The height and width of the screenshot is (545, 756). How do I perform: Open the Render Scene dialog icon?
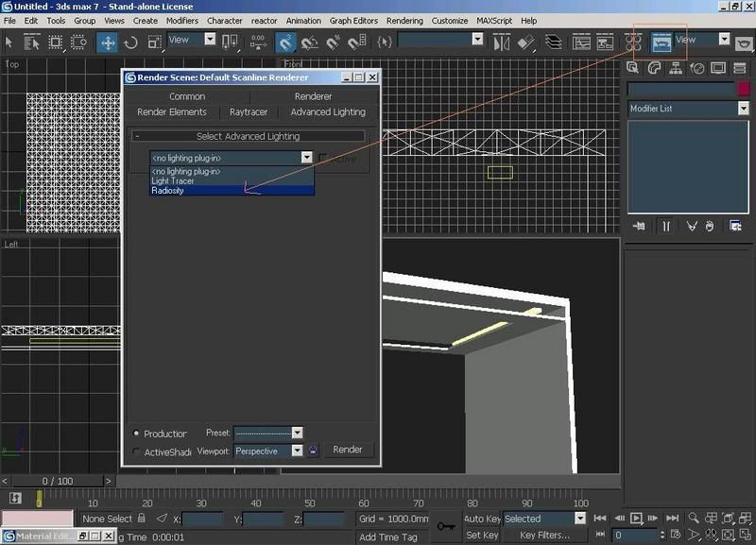pyautogui.click(x=661, y=42)
